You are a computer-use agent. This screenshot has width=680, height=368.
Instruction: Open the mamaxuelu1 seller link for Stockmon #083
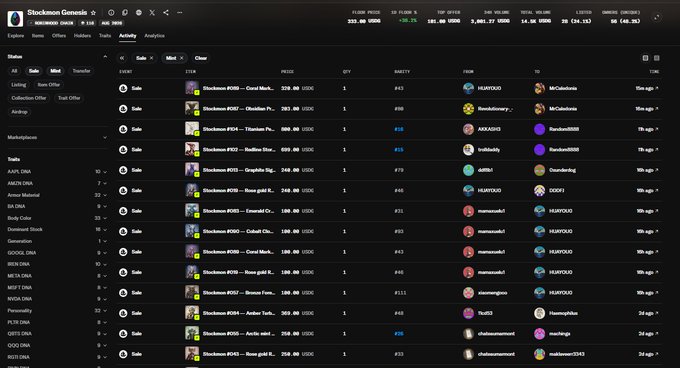click(x=491, y=211)
